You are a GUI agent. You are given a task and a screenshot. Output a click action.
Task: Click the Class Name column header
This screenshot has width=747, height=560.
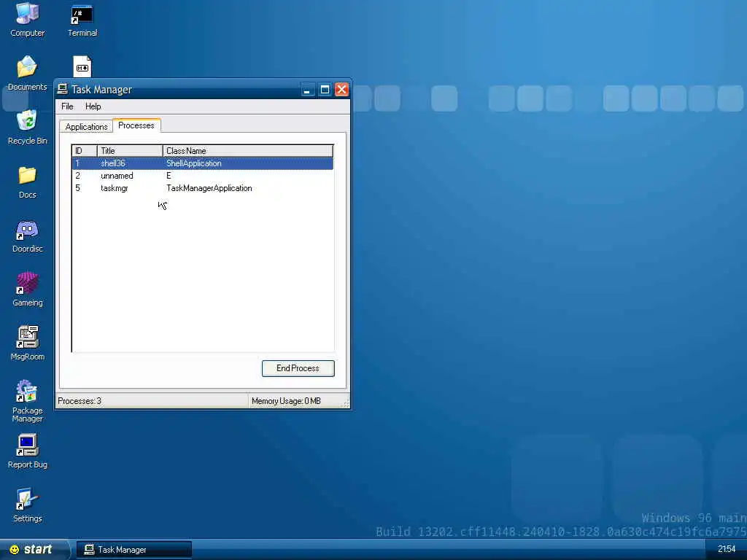click(x=248, y=151)
